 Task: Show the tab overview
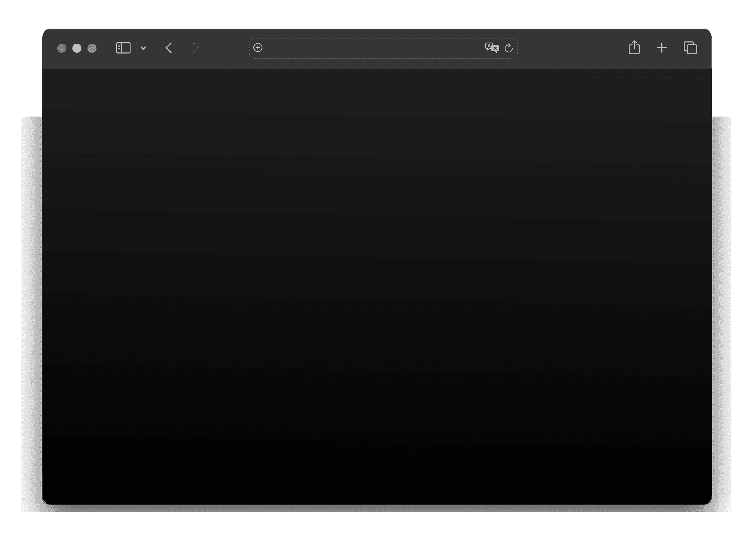pos(690,48)
